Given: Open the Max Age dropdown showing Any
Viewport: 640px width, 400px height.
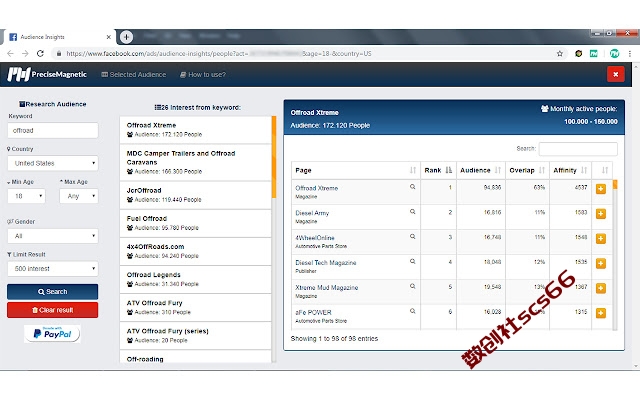Looking at the screenshot, I should (x=79, y=196).
